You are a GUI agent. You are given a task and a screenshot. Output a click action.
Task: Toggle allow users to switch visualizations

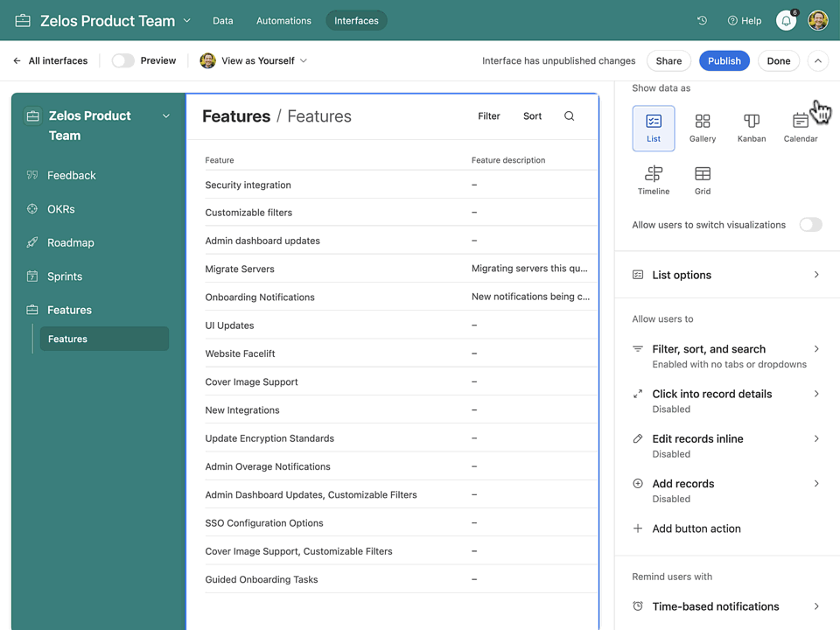(x=810, y=225)
